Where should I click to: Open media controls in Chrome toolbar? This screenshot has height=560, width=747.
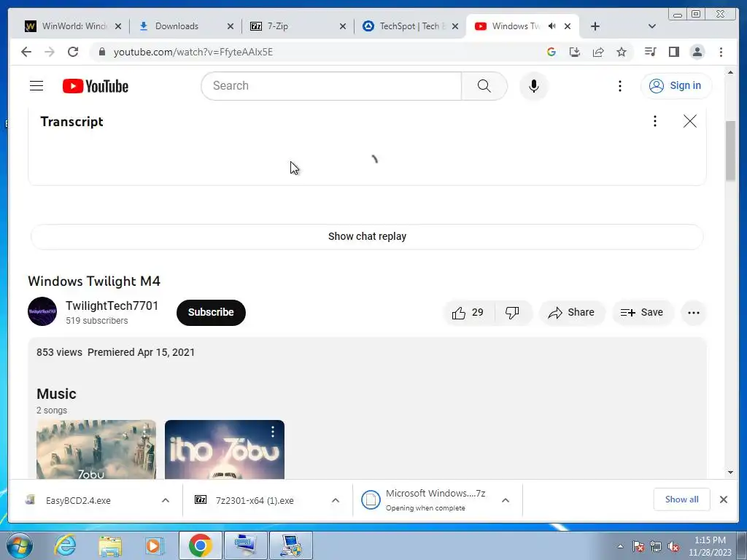[x=650, y=52]
